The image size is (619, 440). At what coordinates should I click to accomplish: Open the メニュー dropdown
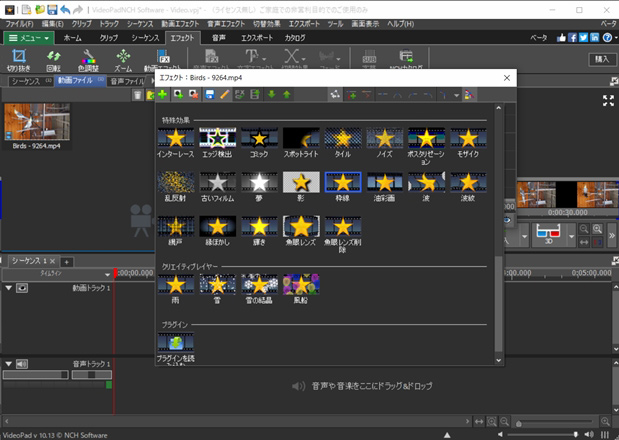point(29,38)
